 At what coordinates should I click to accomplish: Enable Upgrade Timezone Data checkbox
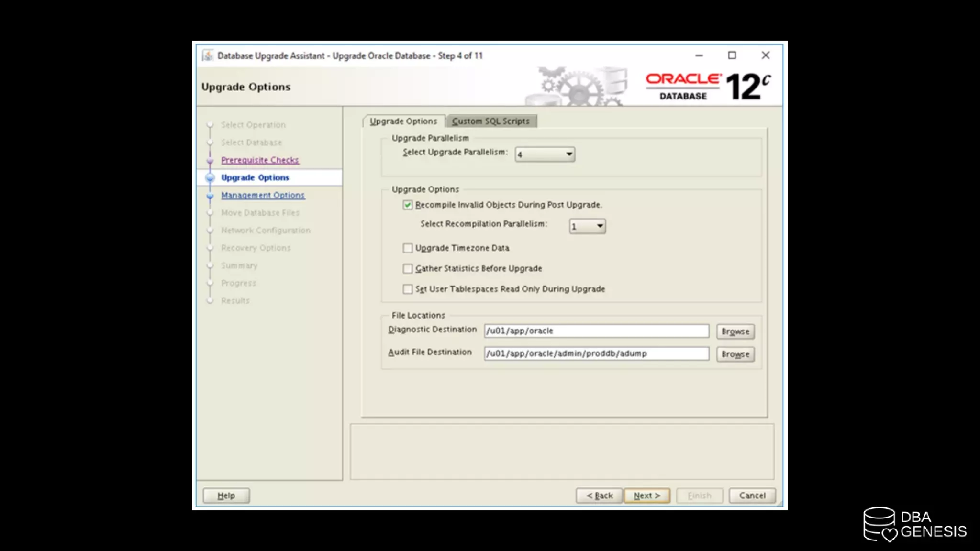tap(408, 248)
